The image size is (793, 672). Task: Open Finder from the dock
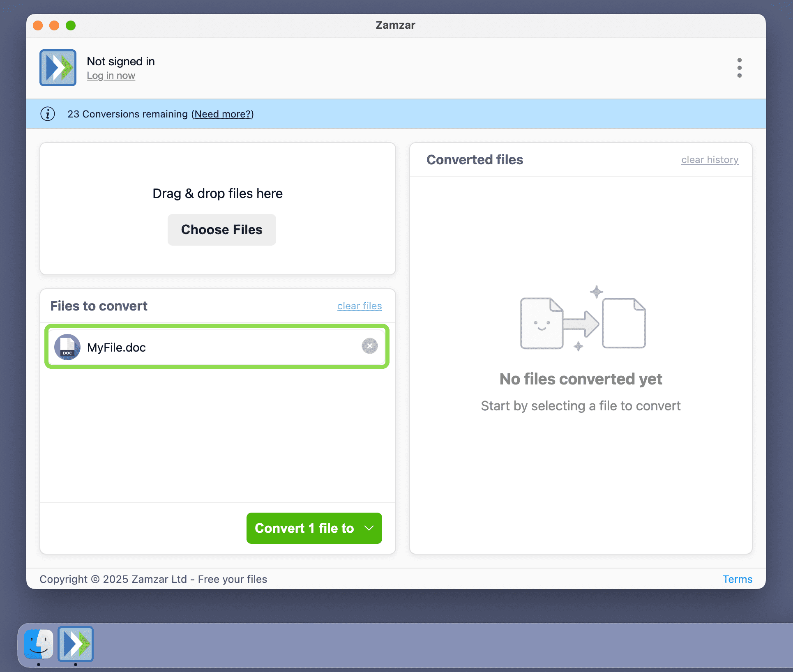click(x=38, y=644)
